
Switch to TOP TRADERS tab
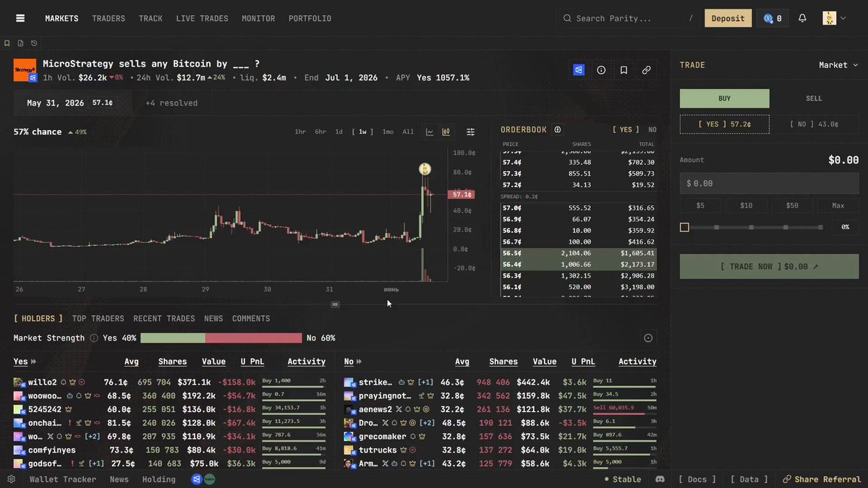(x=98, y=318)
